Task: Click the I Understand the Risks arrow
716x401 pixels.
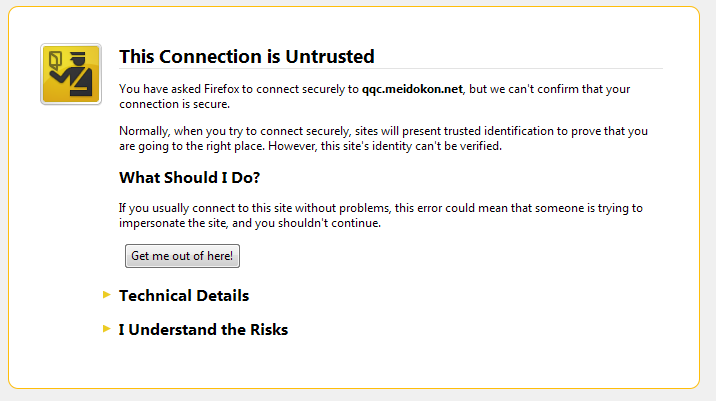Action: tap(107, 328)
